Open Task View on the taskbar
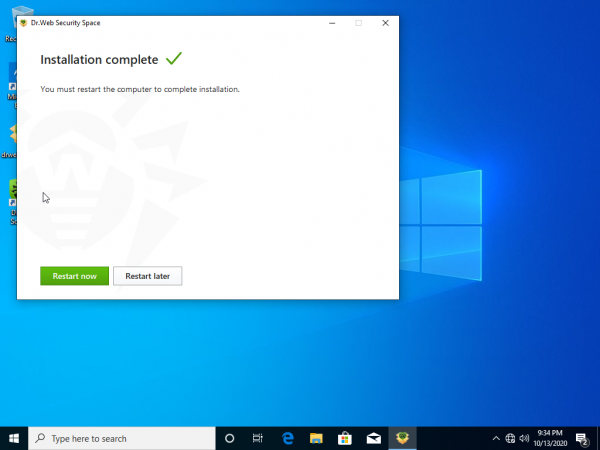 258,438
